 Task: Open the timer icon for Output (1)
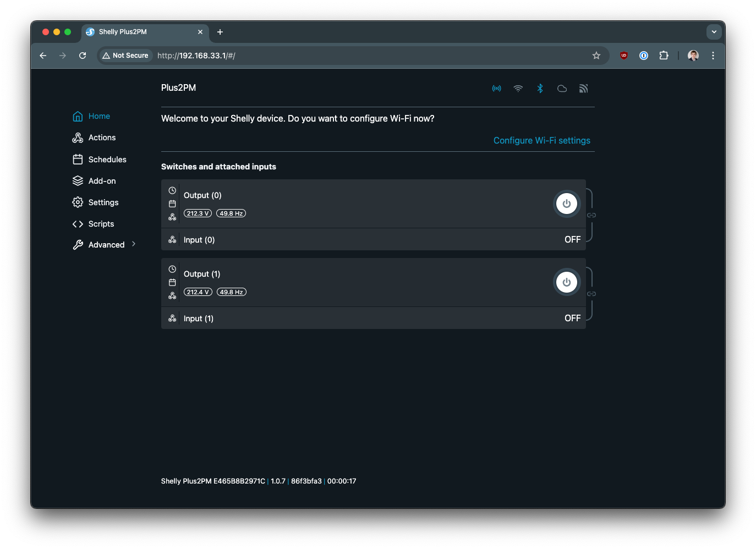pyautogui.click(x=172, y=269)
